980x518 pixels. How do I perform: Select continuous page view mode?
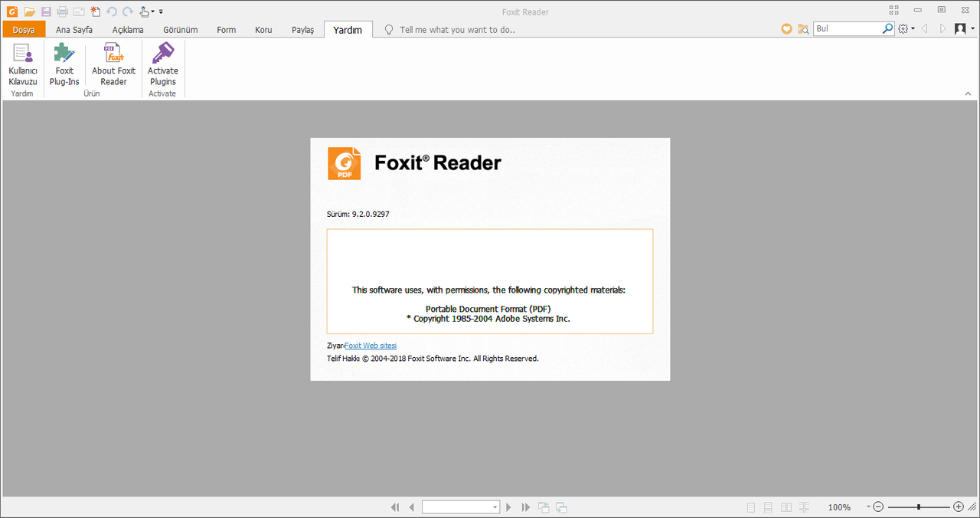pyautogui.click(x=768, y=507)
